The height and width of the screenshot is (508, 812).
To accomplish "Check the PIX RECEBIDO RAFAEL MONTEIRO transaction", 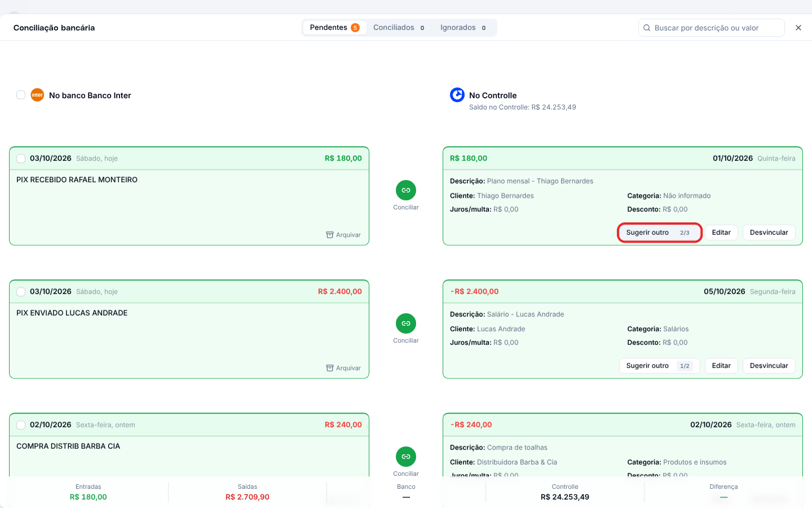I will point(21,159).
